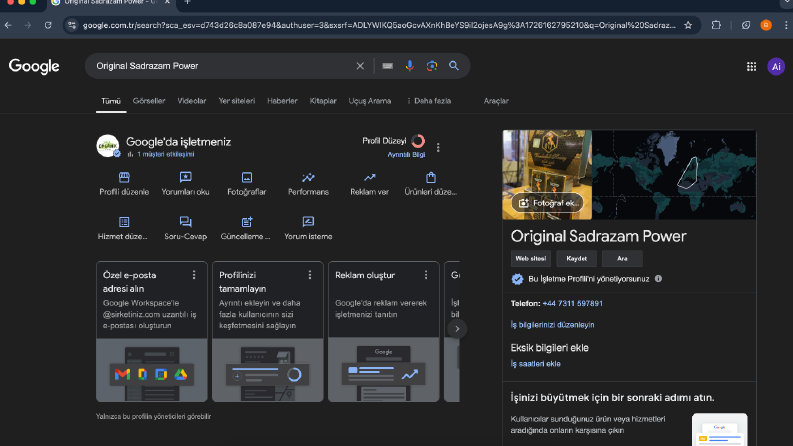
Task: Expand the Daha fazla search menu
Action: (x=429, y=101)
